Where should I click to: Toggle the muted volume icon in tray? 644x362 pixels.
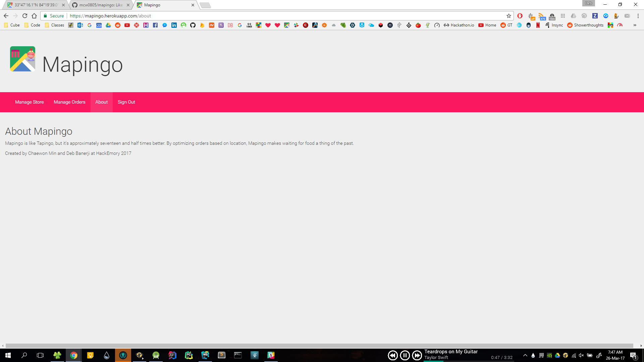click(x=581, y=355)
